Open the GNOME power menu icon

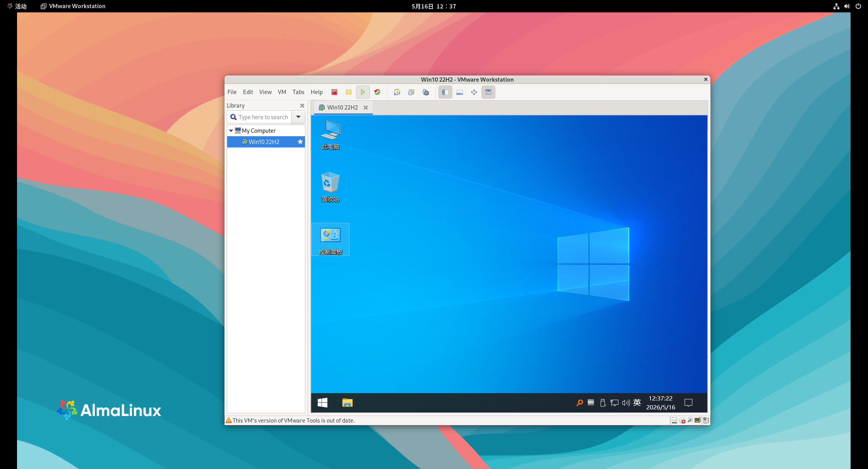(858, 6)
